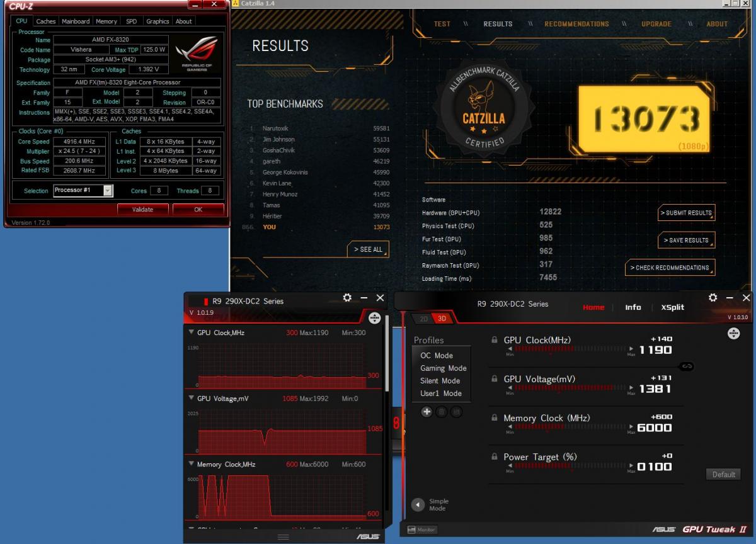Collapse the GPU Voltage,mV graph
756x544 pixels.
[191, 399]
